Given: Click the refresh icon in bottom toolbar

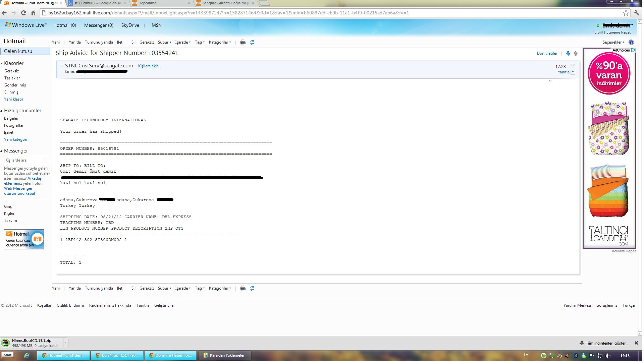Looking at the screenshot, I should [253, 289].
